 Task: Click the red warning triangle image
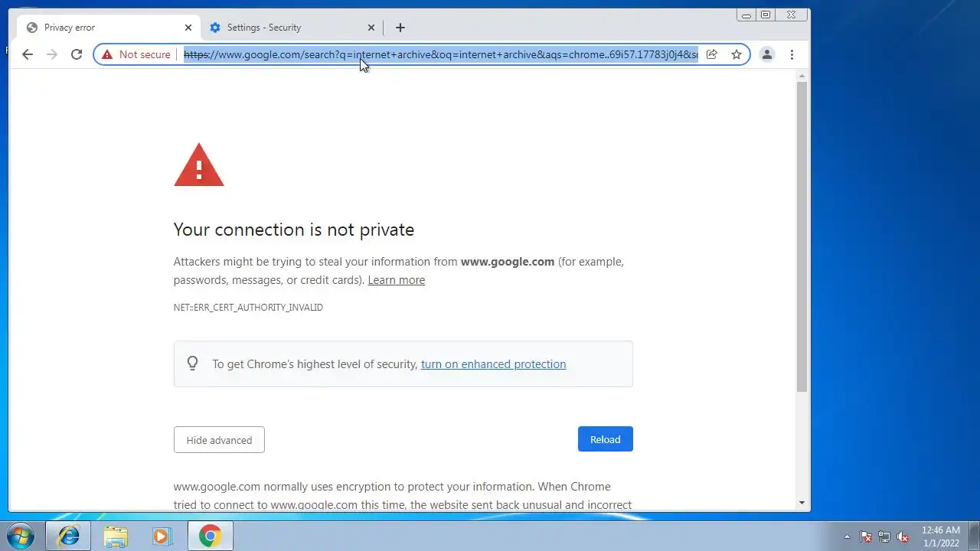coord(199,165)
